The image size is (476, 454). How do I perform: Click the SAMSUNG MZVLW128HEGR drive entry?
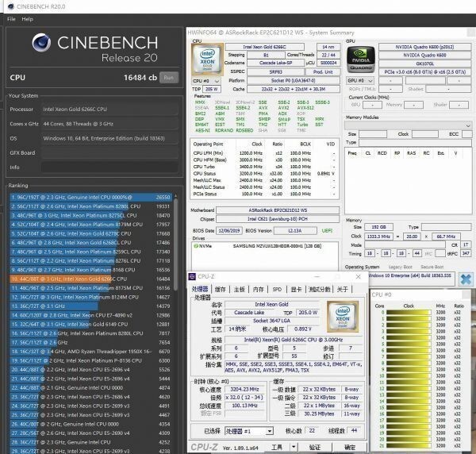277,246
